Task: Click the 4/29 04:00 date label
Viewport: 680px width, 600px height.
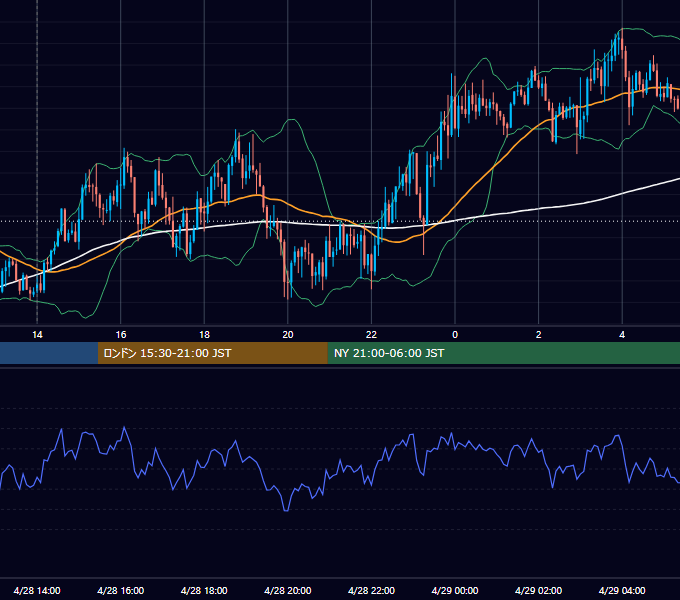Action: point(622,590)
